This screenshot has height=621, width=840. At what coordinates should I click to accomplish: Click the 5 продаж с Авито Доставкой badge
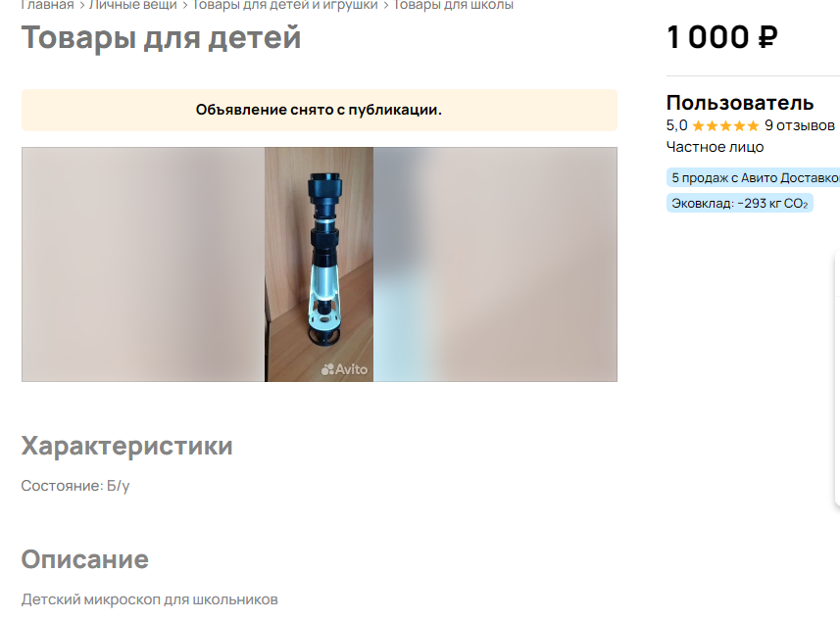pos(753,177)
